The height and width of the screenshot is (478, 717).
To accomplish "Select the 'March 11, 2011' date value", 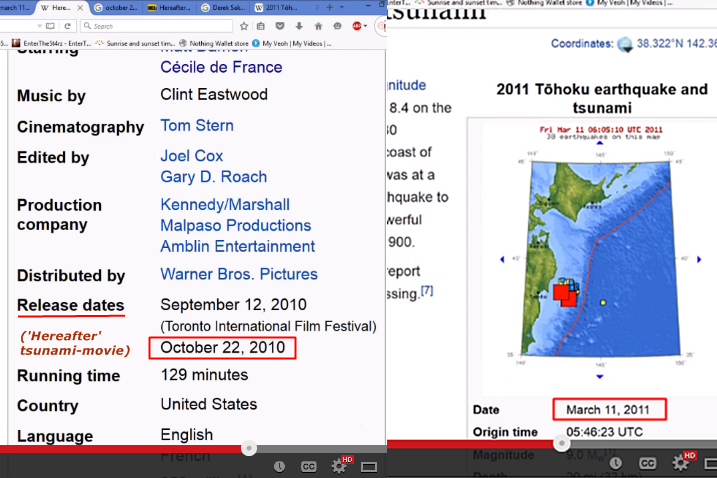I will (x=608, y=410).
